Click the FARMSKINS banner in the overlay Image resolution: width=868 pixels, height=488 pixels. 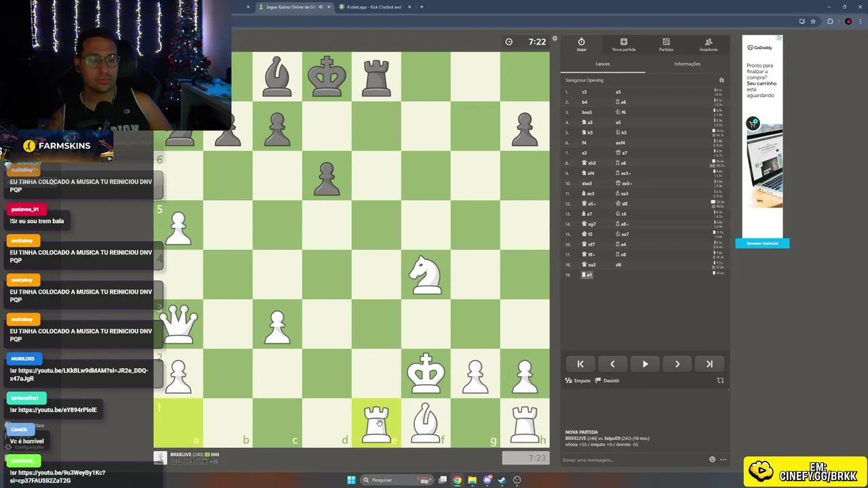(x=56, y=146)
